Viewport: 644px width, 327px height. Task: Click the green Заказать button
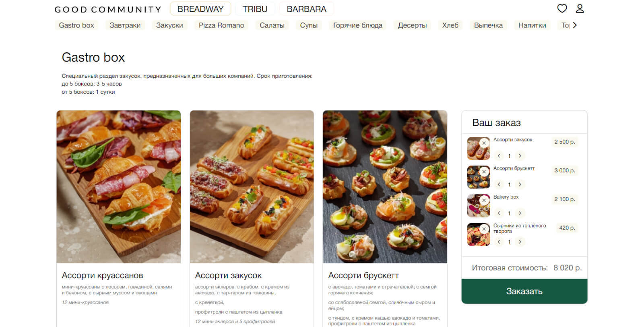click(524, 291)
